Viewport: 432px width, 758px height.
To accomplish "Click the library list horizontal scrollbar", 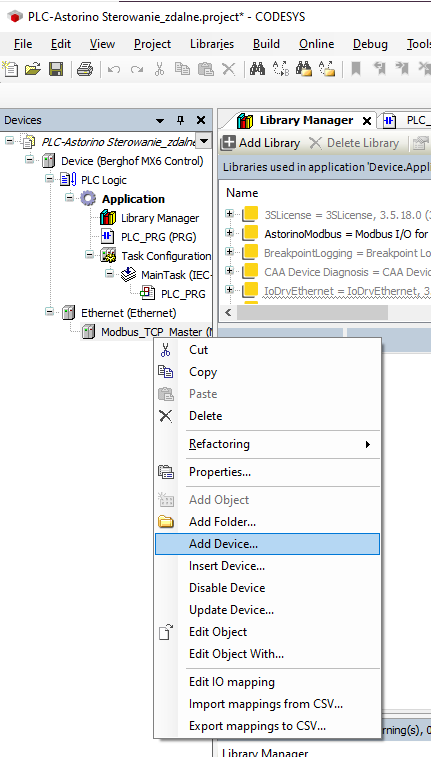I will tap(312, 312).
